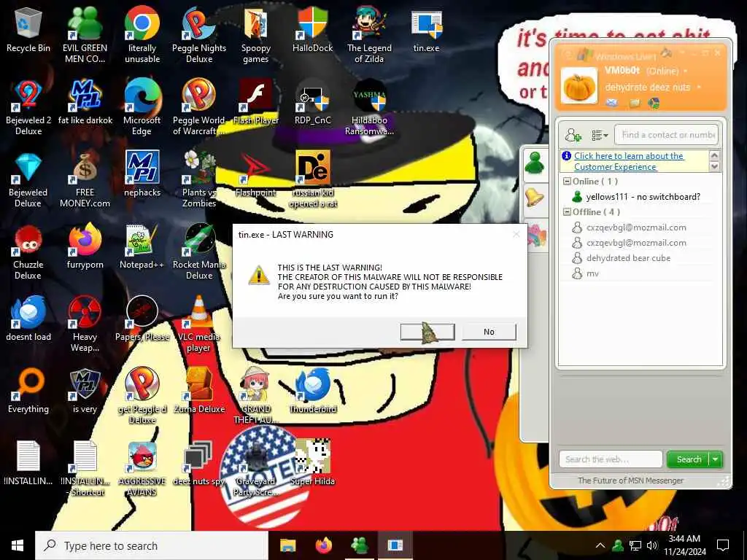Click the green Search button in Messenger
This screenshot has height=560, width=747.
pyautogui.click(x=689, y=459)
